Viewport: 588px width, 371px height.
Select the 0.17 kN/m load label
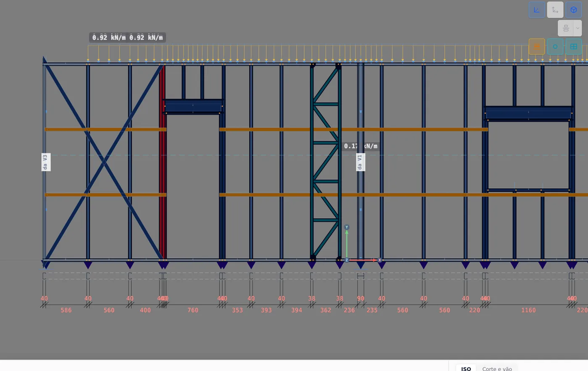pos(361,146)
